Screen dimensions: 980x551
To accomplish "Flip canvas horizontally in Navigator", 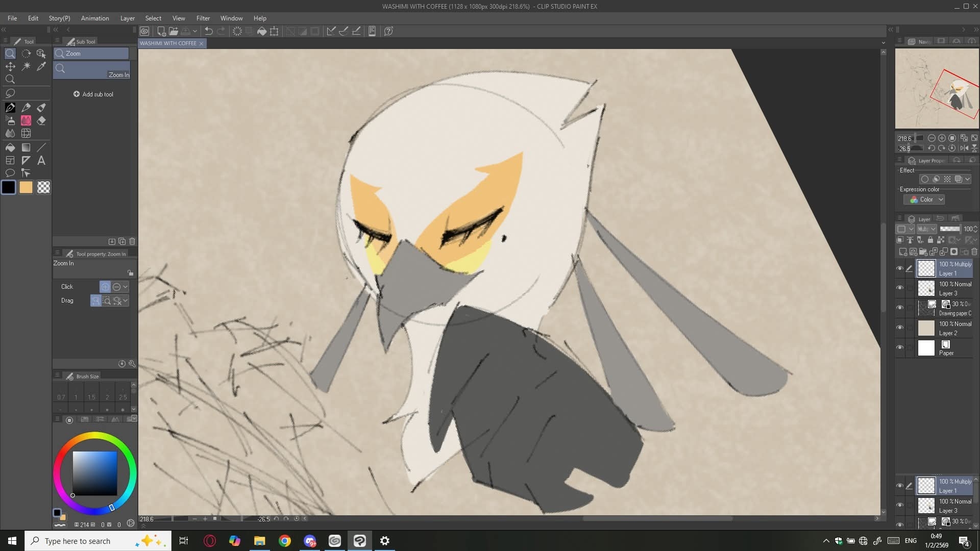I will tap(964, 148).
